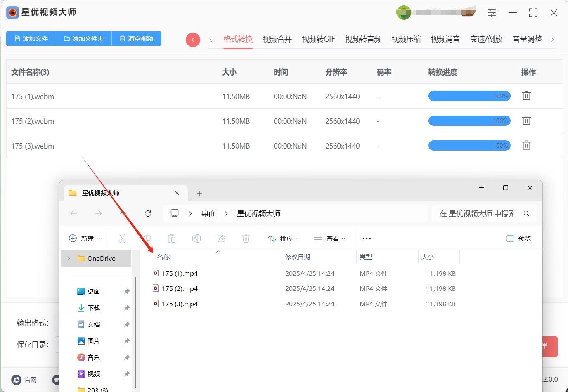Open settings sliders icon in title bar
This screenshot has height=392, width=568.
(x=492, y=13)
